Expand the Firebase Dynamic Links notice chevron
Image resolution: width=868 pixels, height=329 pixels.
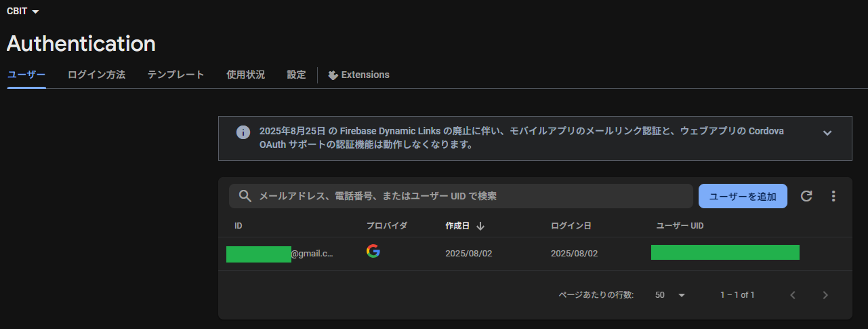[827, 132]
